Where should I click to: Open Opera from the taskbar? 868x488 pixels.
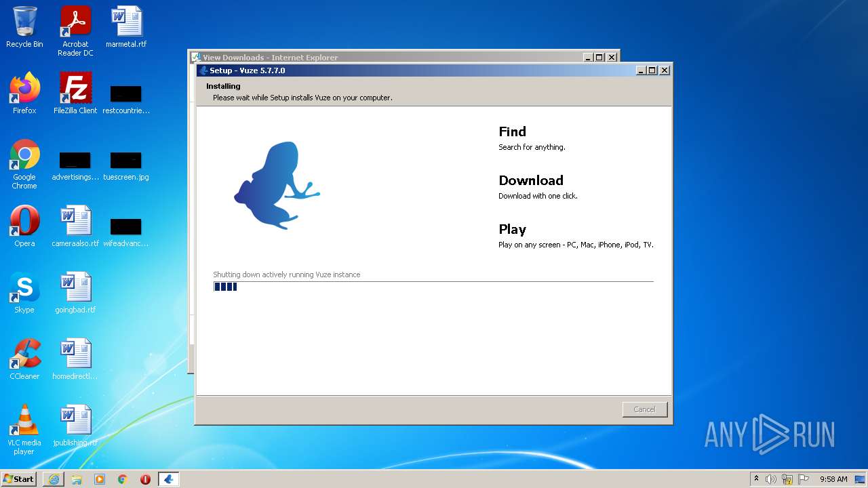145,479
